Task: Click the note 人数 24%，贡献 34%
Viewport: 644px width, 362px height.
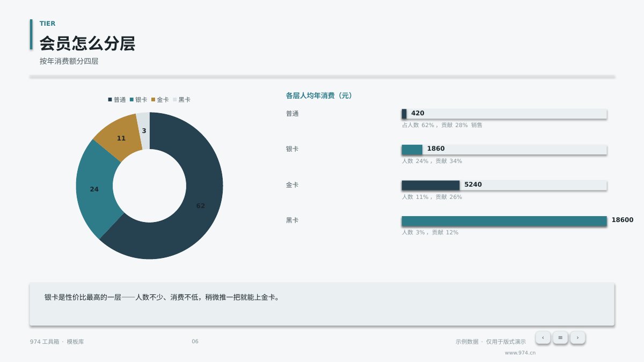Action: point(432,161)
